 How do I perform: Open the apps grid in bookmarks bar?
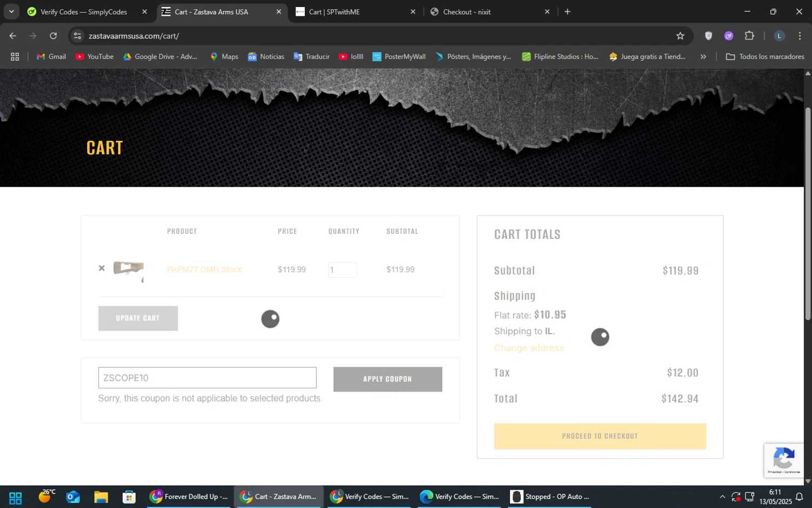click(15, 56)
